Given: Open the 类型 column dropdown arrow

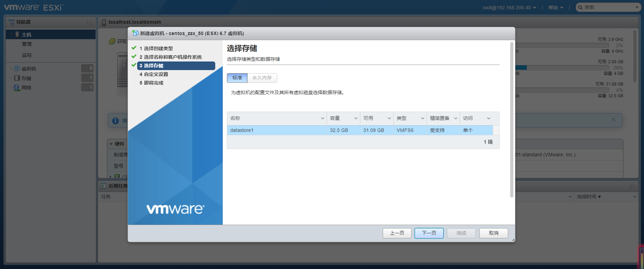Looking at the screenshot, I should [423, 119].
